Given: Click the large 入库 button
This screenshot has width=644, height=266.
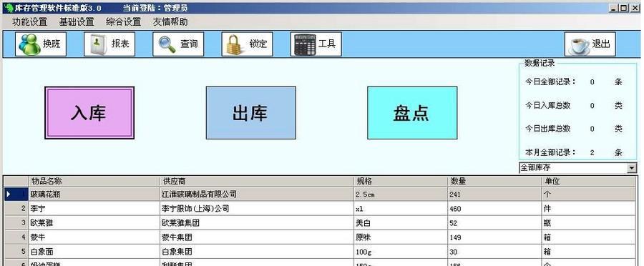Looking at the screenshot, I should click(89, 112).
